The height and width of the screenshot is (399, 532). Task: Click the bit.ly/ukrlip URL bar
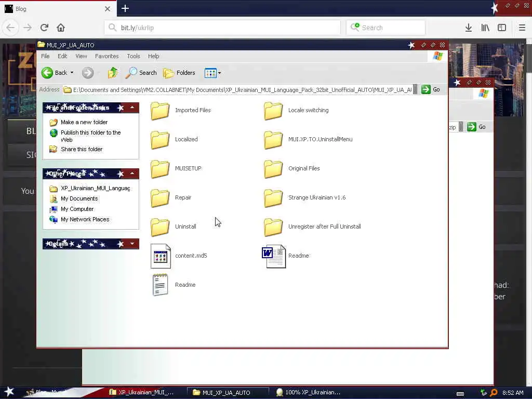pos(222,28)
